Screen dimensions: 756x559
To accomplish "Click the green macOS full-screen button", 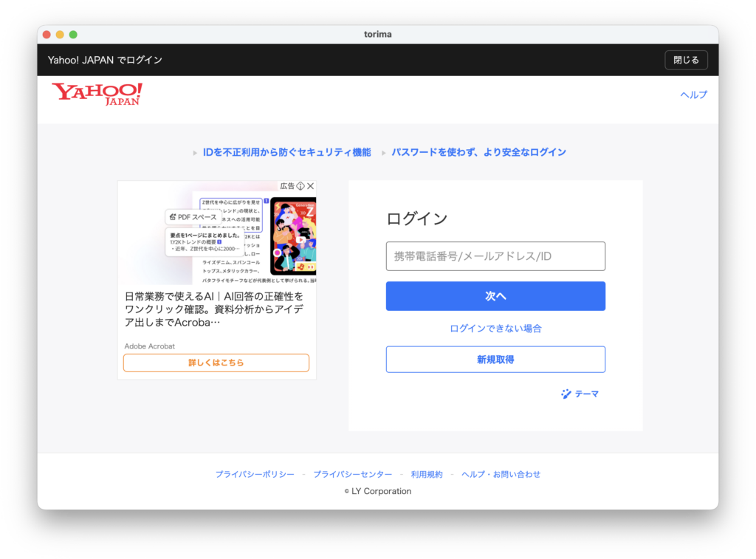I will click(x=73, y=35).
